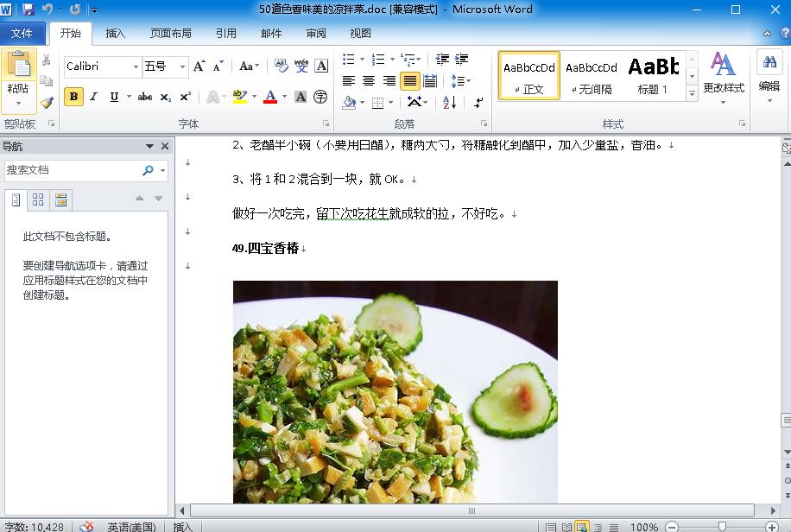Apply character shading icon
This screenshot has width=791, height=532.
[x=301, y=97]
